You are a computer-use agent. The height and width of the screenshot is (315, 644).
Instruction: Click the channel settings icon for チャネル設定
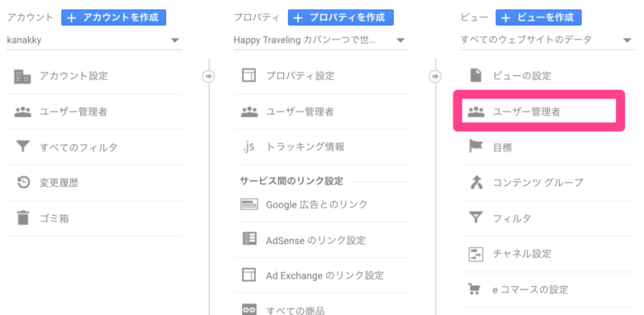[476, 254]
